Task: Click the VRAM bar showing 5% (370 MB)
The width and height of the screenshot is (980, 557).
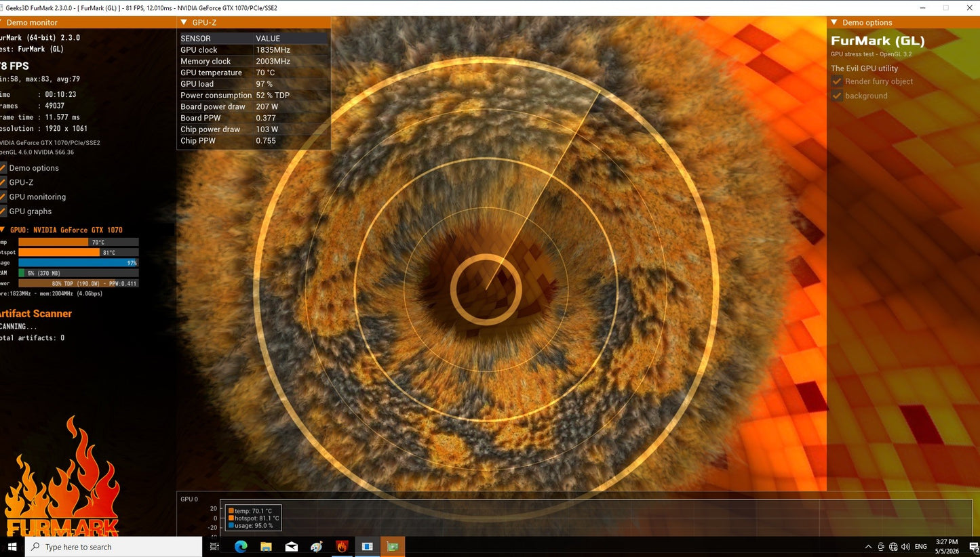Action: (78, 273)
